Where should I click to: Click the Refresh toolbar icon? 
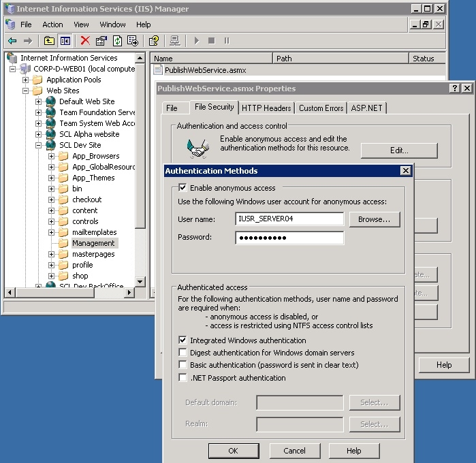click(x=117, y=41)
